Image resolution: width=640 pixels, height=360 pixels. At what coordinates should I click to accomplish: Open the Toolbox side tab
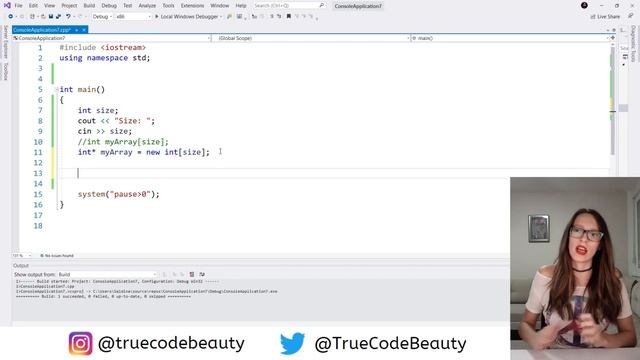pyautogui.click(x=5, y=71)
